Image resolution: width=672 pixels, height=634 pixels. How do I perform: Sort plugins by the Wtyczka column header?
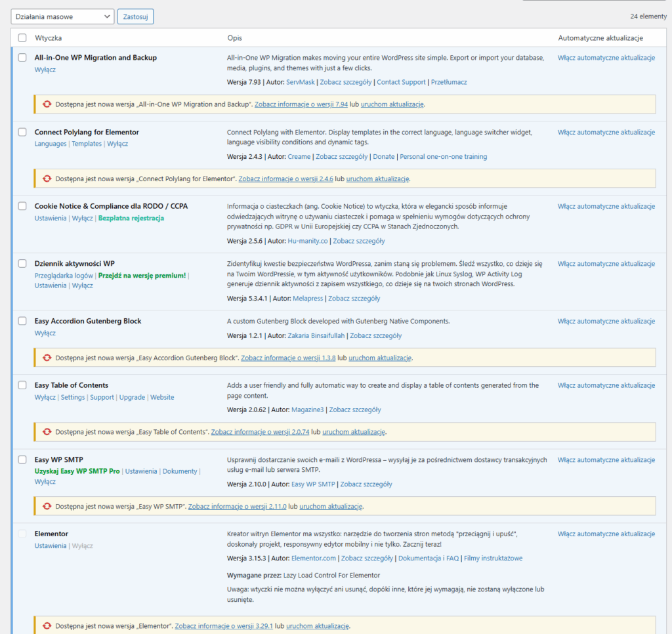(x=49, y=38)
